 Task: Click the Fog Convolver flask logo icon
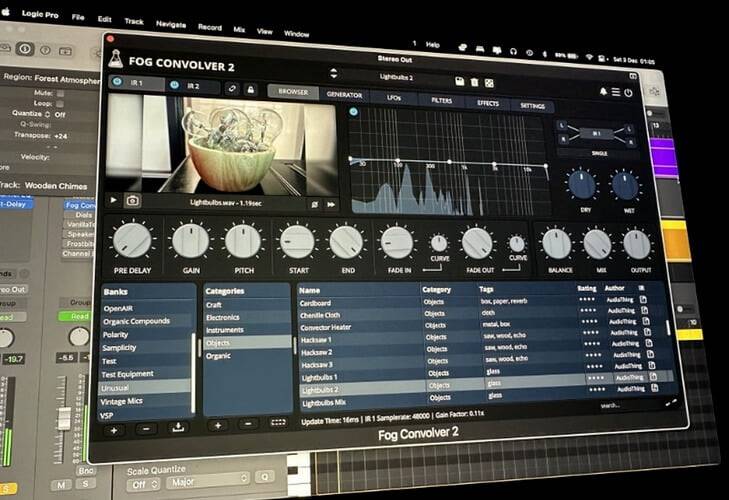[115, 59]
